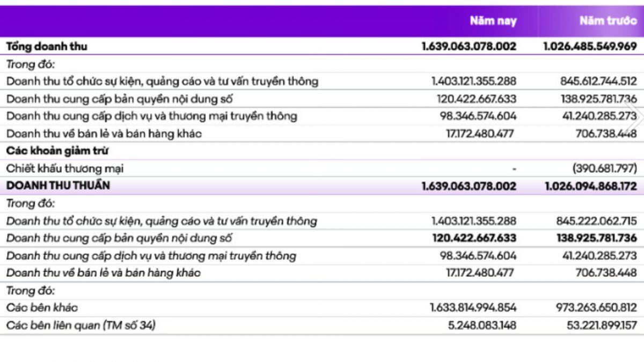Click value 845.222.062.715
The width and height of the screenshot is (644, 362).
[596, 221]
